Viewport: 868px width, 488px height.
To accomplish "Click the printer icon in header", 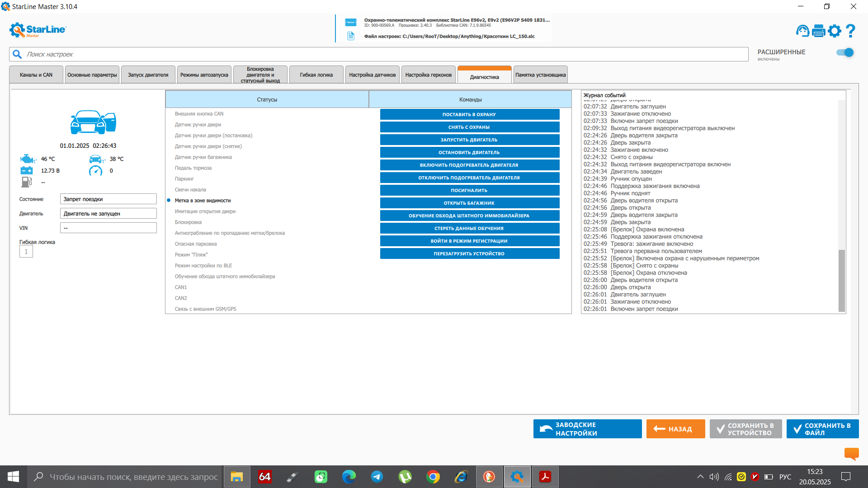I will (x=819, y=31).
